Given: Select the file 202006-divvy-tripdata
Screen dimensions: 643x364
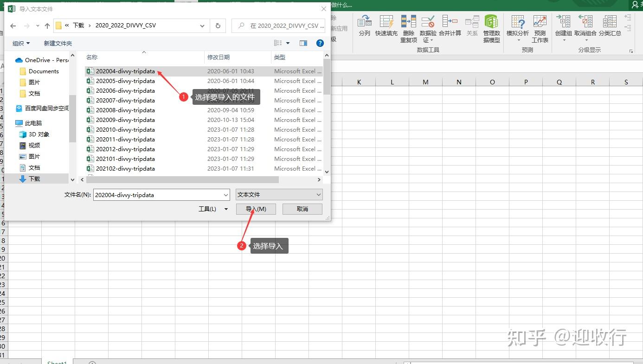Looking at the screenshot, I should (125, 91).
